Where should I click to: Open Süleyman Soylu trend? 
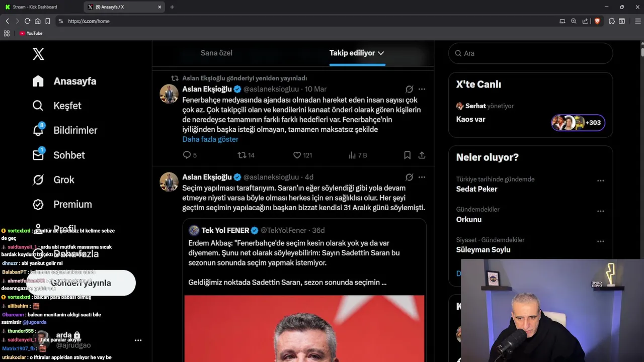pos(483,250)
